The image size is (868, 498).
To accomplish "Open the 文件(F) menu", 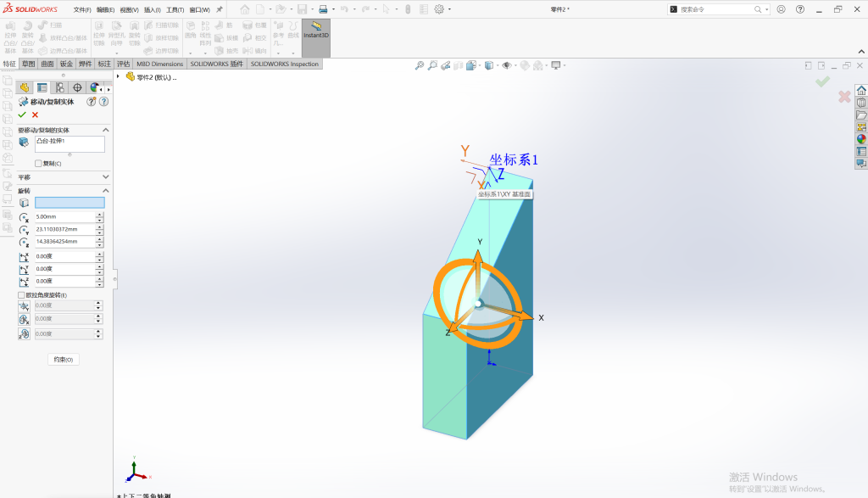I will coord(82,10).
